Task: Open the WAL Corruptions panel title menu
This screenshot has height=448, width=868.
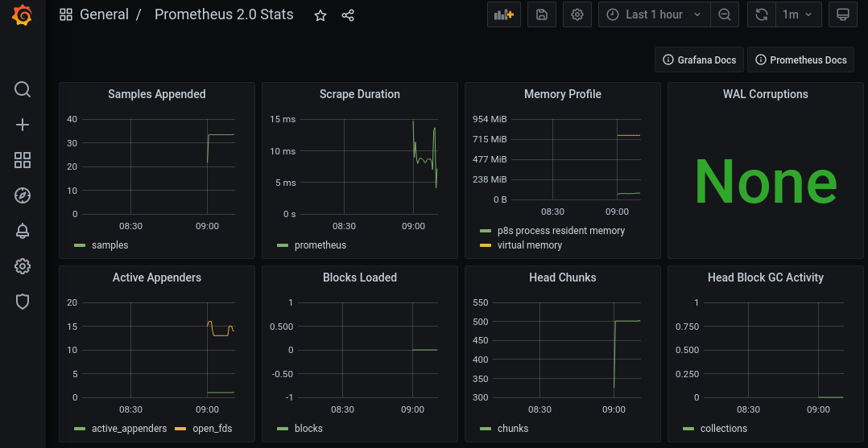Action: pos(766,94)
